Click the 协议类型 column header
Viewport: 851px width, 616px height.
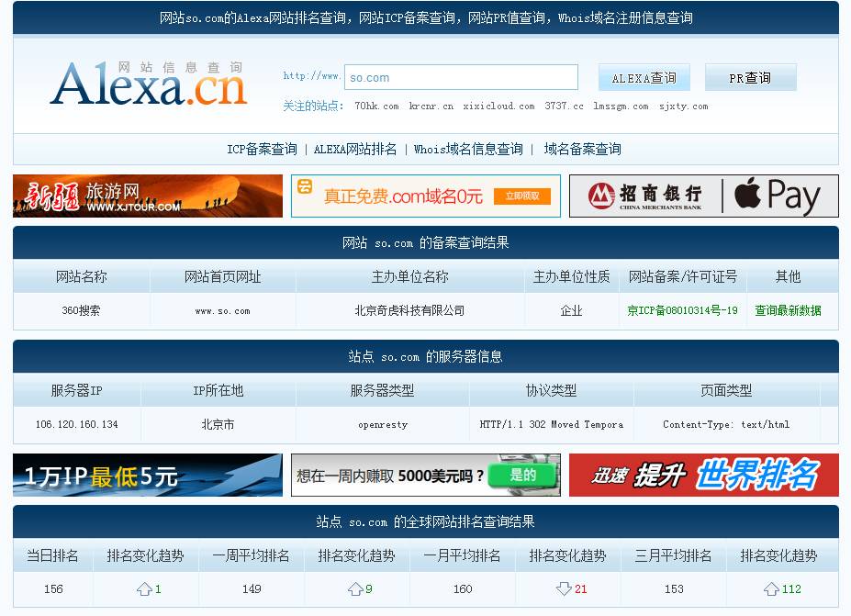click(552, 390)
